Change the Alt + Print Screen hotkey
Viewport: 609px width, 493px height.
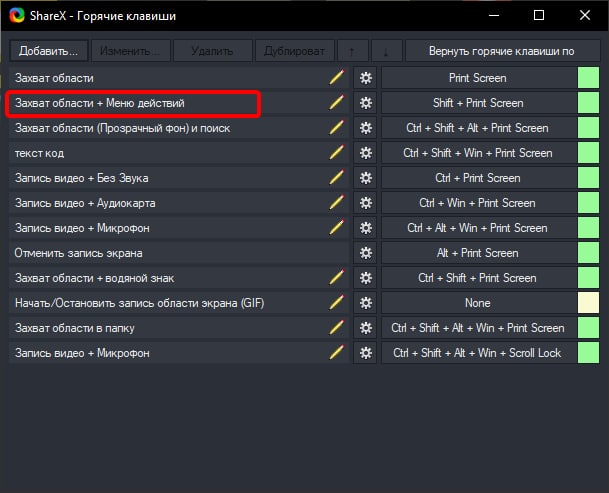[478, 253]
